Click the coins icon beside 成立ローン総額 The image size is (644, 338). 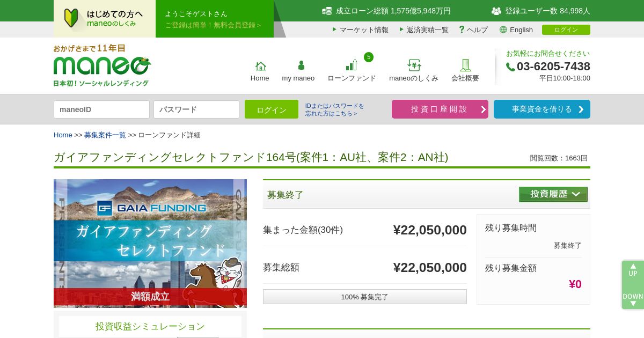tap(327, 11)
